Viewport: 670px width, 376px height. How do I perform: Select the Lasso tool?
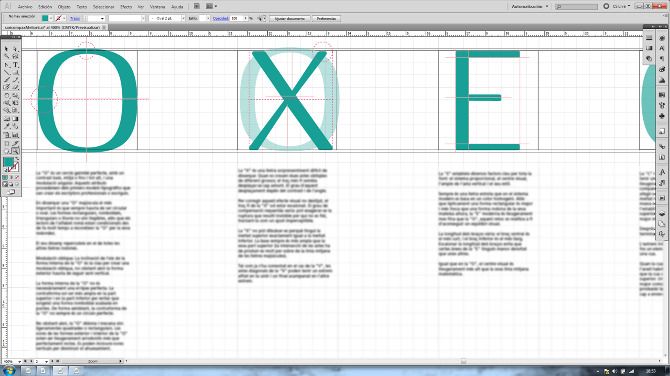click(x=15, y=56)
